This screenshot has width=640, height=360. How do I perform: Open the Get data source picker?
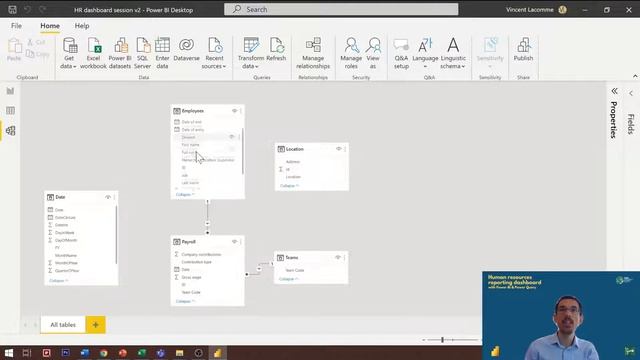(x=69, y=53)
